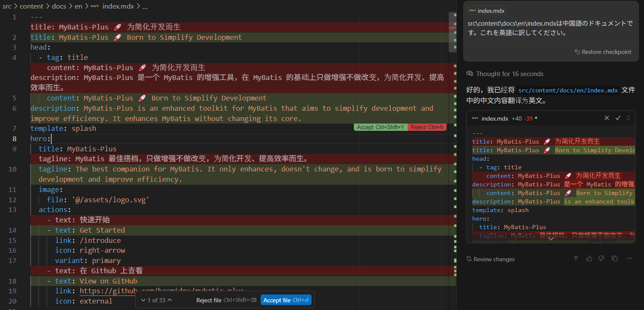Copy the response using the copy icon
Viewport: 644px width, 310px height.
[615, 258]
